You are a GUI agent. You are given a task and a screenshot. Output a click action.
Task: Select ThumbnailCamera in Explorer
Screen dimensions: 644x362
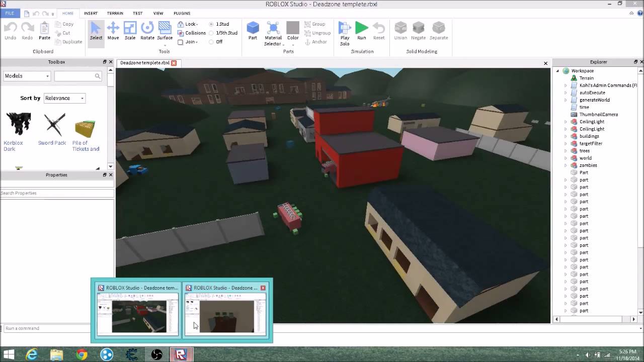pyautogui.click(x=598, y=115)
